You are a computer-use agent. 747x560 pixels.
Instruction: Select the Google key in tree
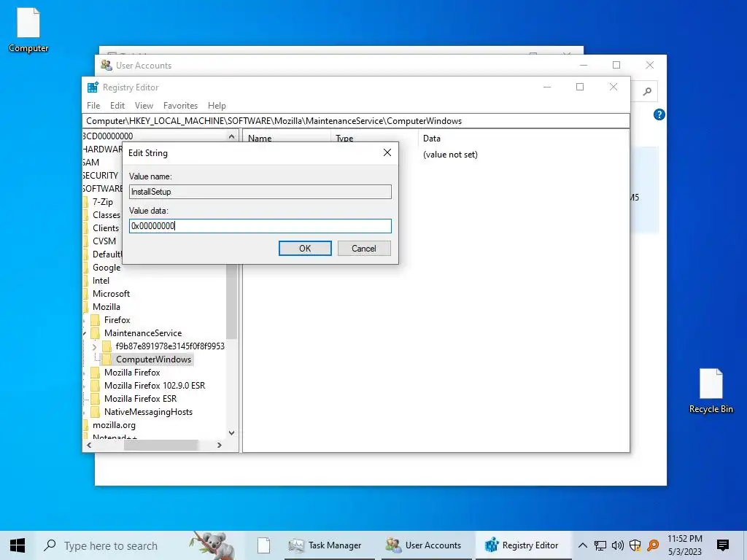107,268
